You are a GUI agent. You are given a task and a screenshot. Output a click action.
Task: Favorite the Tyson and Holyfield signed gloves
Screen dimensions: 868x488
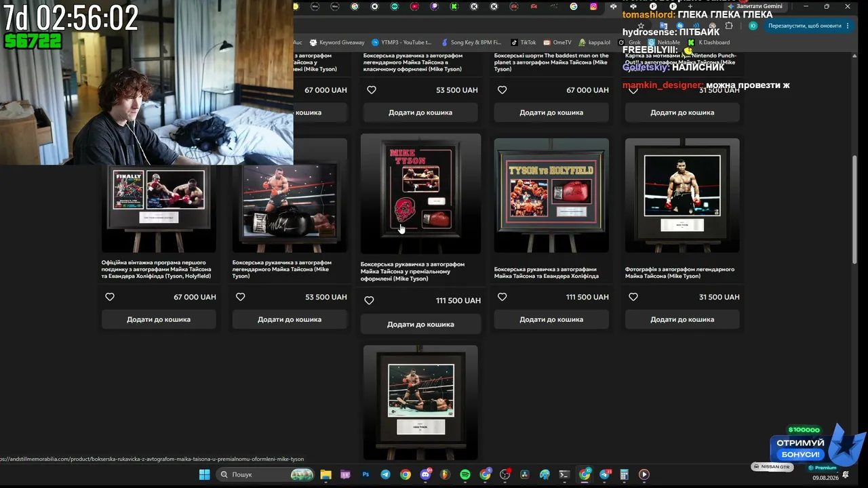pyautogui.click(x=502, y=297)
